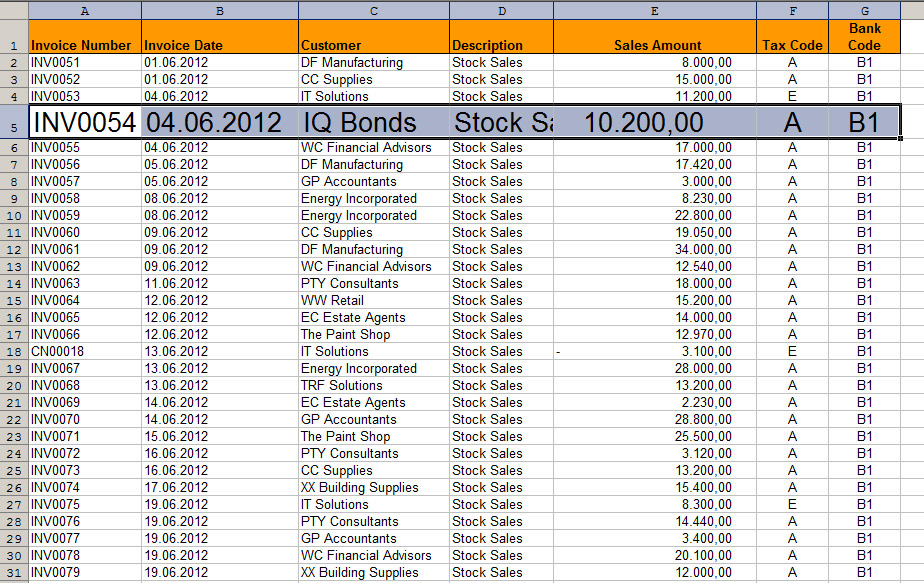Viewport: 924px width, 583px height.
Task: Click the amount 20.100,00 cell
Action: click(655, 555)
